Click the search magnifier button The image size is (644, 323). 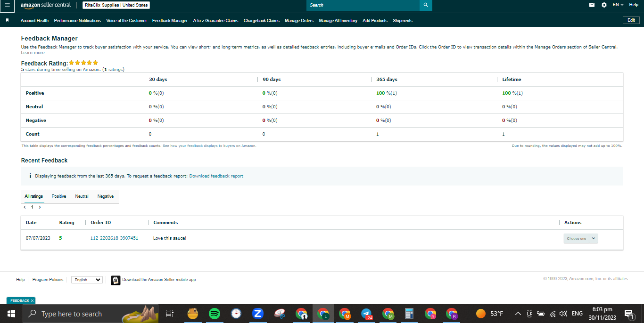[x=426, y=5]
